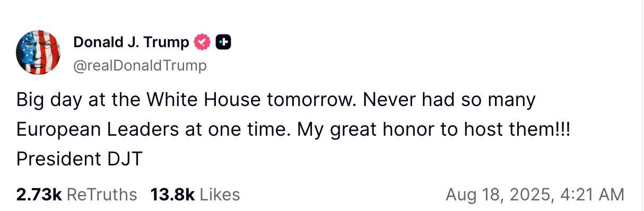
Task: Select the word 'tomorrow' in the post
Action: (310, 100)
